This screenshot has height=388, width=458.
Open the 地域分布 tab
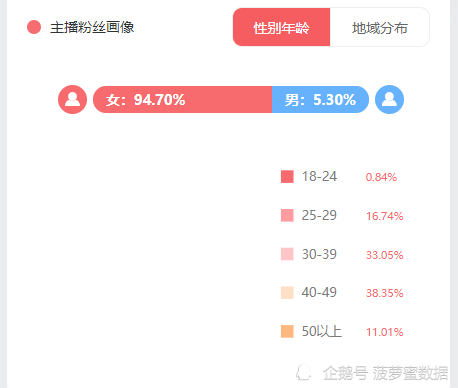pyautogui.click(x=380, y=27)
